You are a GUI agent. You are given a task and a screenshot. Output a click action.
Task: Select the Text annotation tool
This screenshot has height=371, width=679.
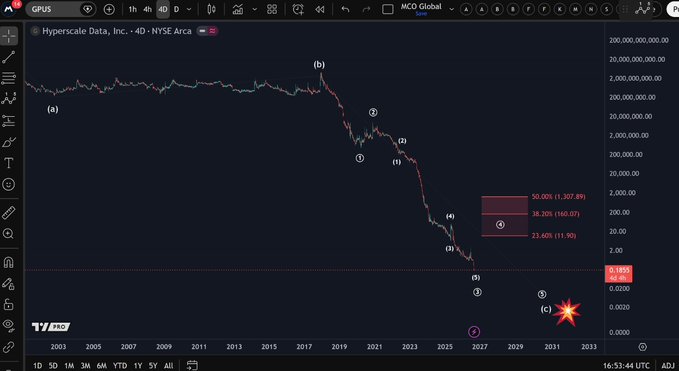coord(9,163)
